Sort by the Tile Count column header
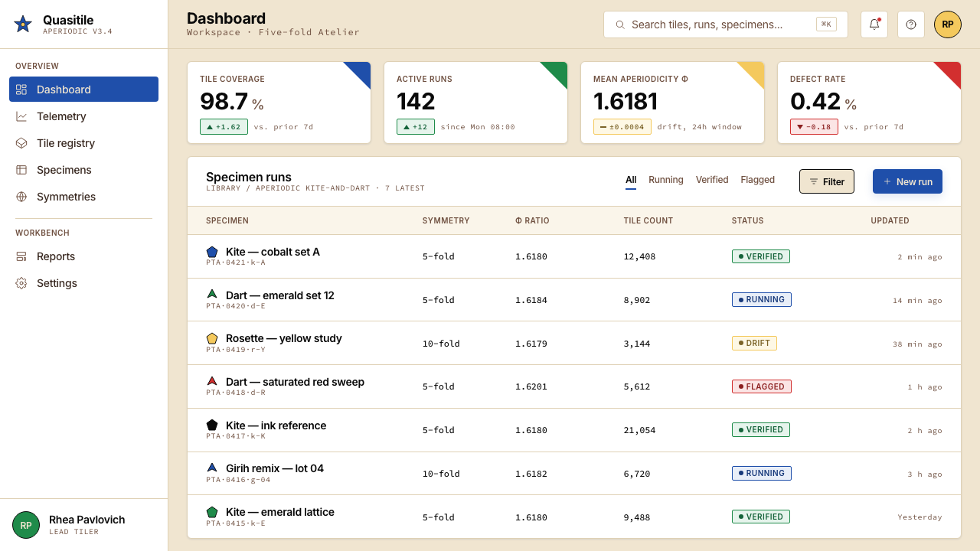Viewport: 980px width, 551px height. (x=648, y=220)
